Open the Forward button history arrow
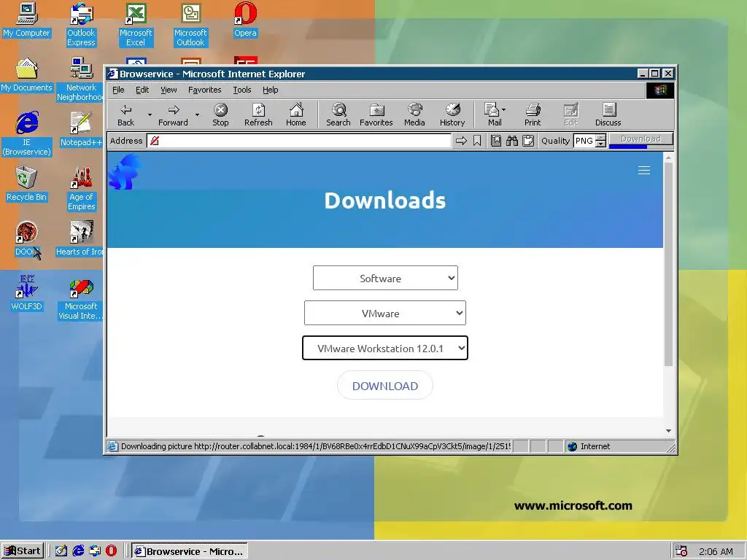 [197, 114]
